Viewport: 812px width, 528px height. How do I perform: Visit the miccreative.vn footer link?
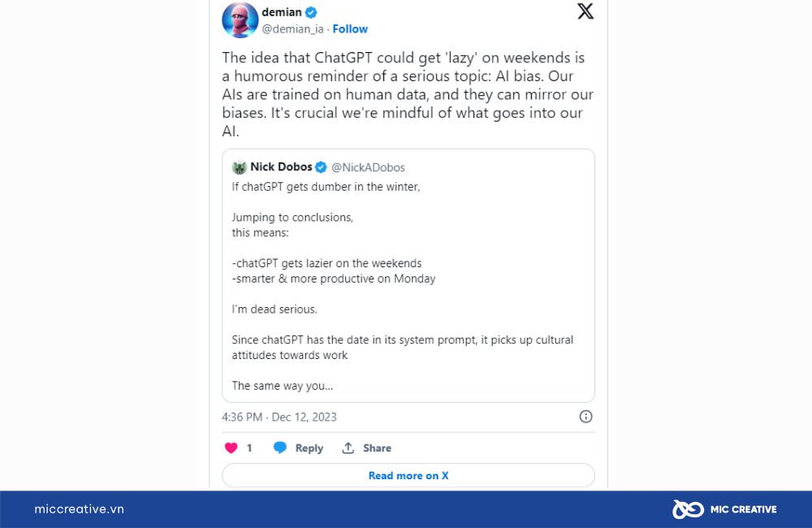coord(80,509)
